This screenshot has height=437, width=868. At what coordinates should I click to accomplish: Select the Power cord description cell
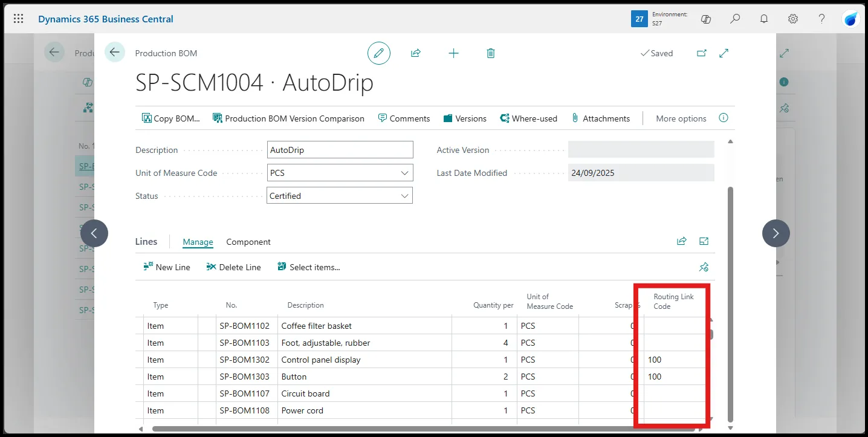364,410
